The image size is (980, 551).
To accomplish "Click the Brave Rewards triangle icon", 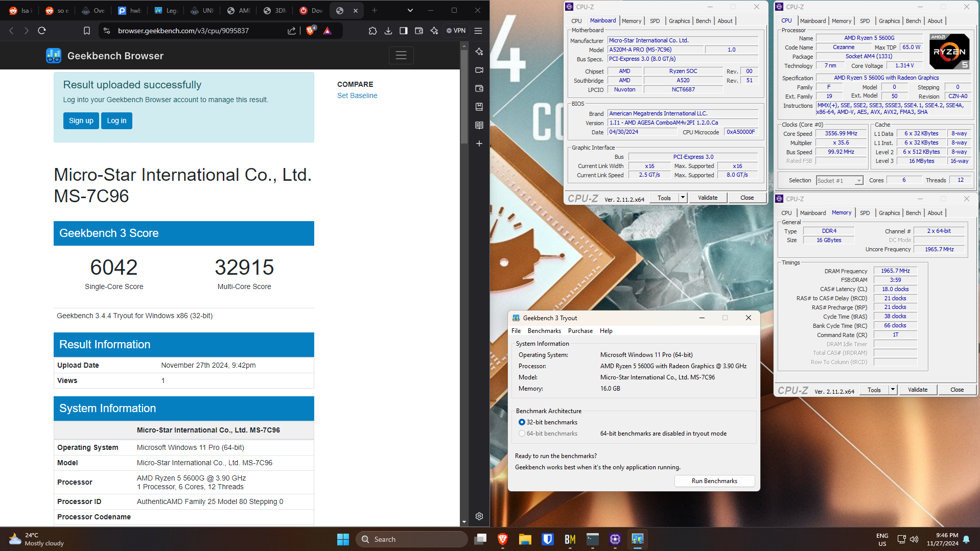I will (328, 31).
